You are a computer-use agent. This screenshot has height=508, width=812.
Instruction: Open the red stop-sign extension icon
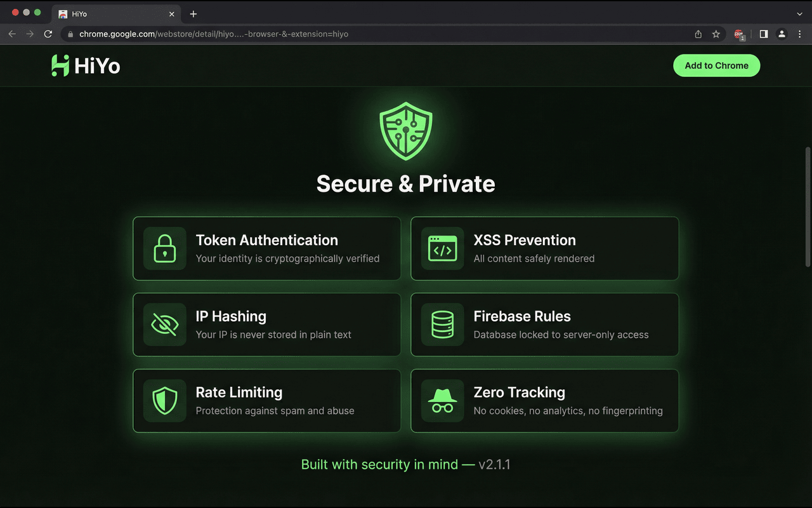739,34
